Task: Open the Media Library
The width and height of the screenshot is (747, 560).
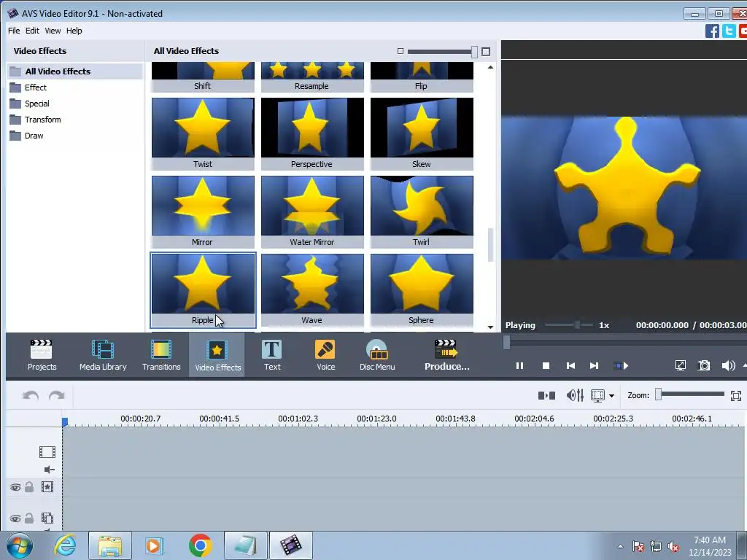Action: [x=102, y=355]
